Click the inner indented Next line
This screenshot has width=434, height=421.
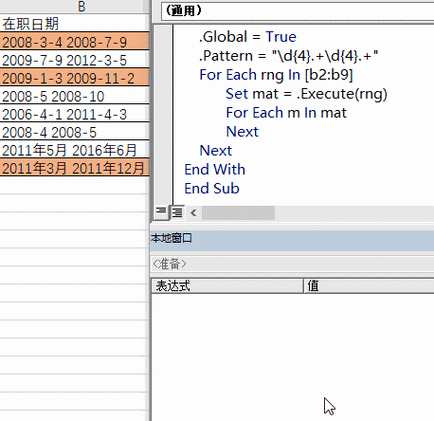242,132
